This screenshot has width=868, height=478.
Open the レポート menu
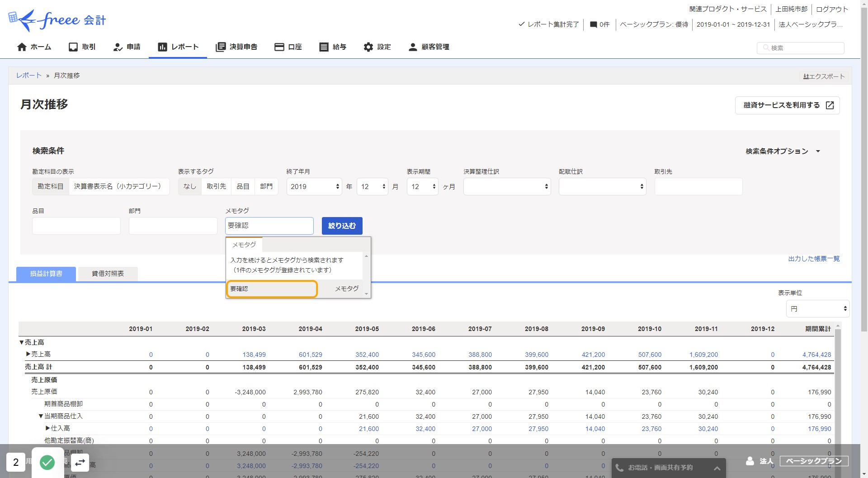point(178,47)
